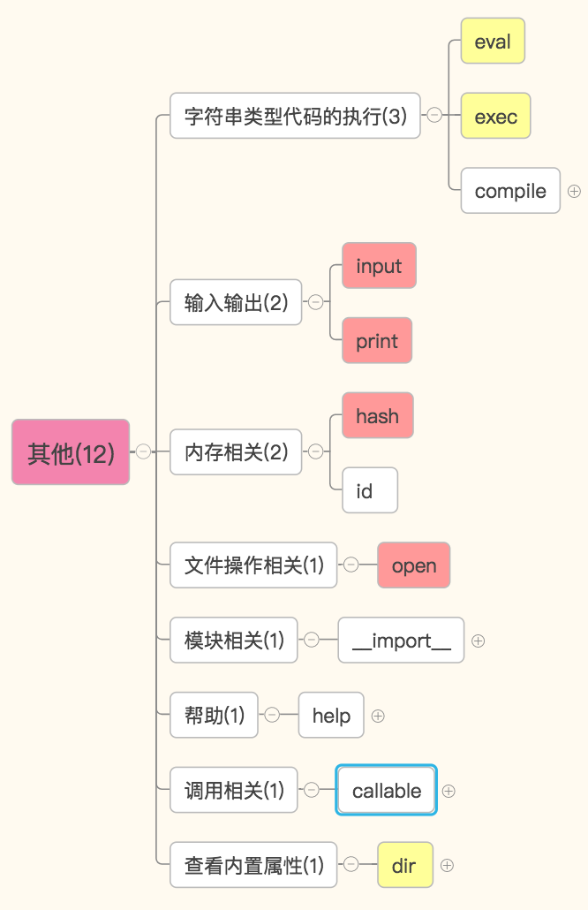Collapse the 内存相关(2) branch
Image resolution: width=588 pixels, height=910 pixels.
pyautogui.click(x=315, y=451)
